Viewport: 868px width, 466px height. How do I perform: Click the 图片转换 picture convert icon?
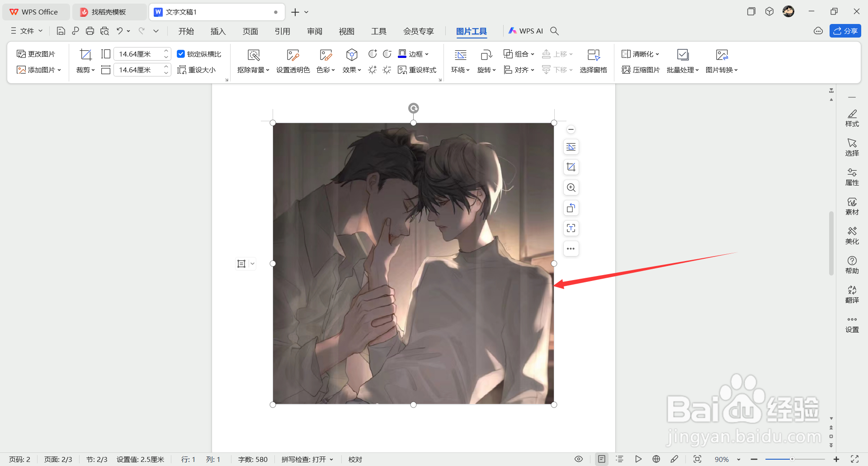point(722,55)
